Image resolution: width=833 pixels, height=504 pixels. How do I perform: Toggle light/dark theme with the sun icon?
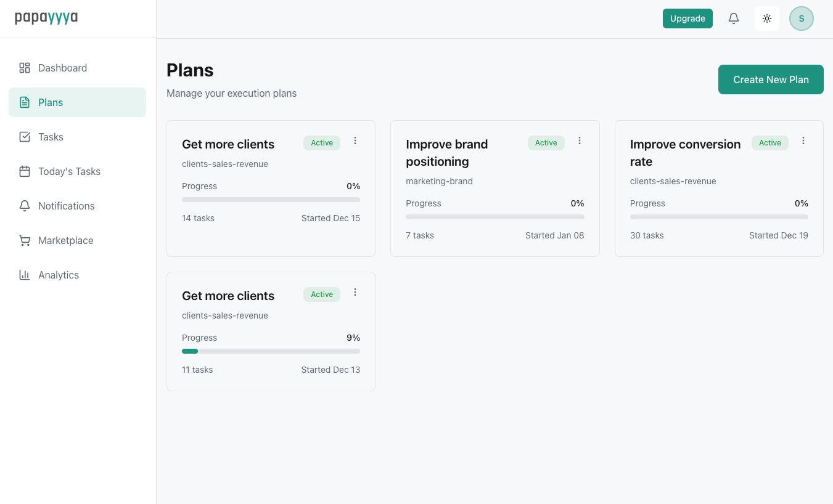(x=767, y=18)
